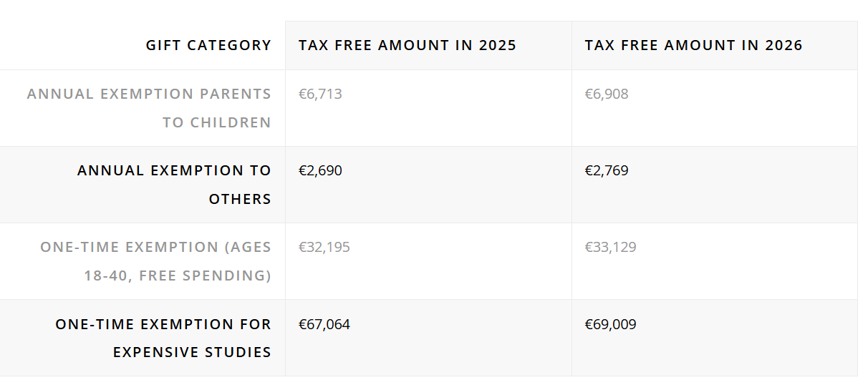Select the ONE-TIME EXEMPTION (AGES row label
Image resolution: width=868 pixels, height=385 pixels.
tap(155, 247)
